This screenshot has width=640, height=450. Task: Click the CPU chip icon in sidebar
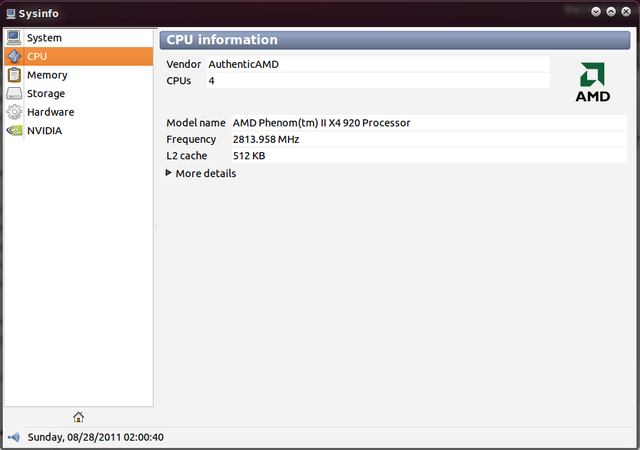pos(14,56)
